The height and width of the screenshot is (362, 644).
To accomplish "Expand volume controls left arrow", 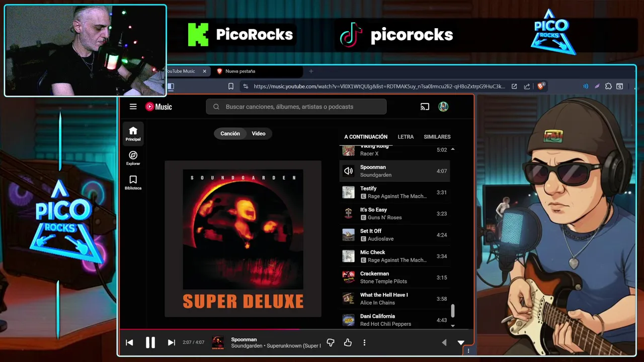I will coord(444,342).
